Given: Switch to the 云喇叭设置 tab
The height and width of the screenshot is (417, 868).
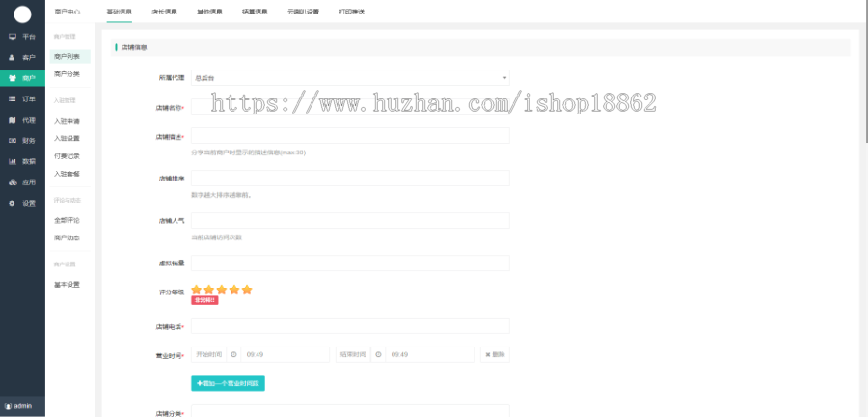Looking at the screenshot, I should (x=304, y=12).
